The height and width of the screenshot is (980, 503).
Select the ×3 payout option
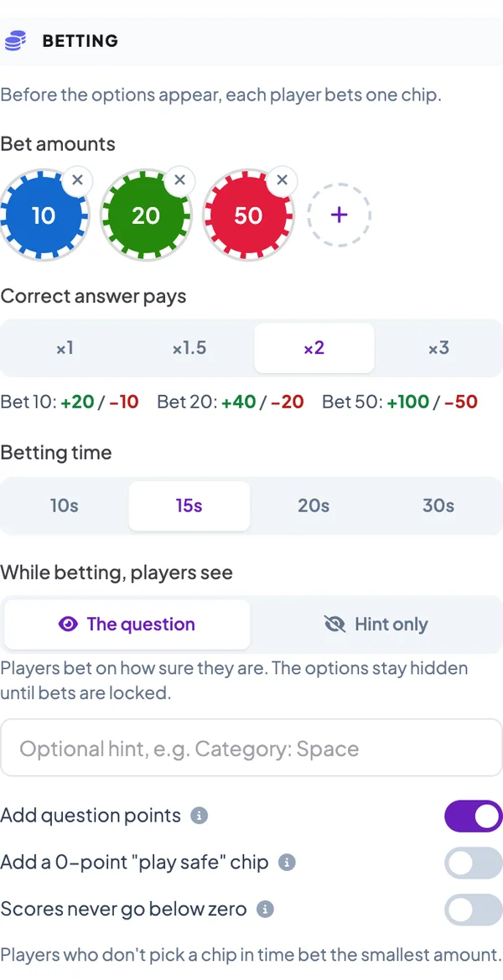438,348
